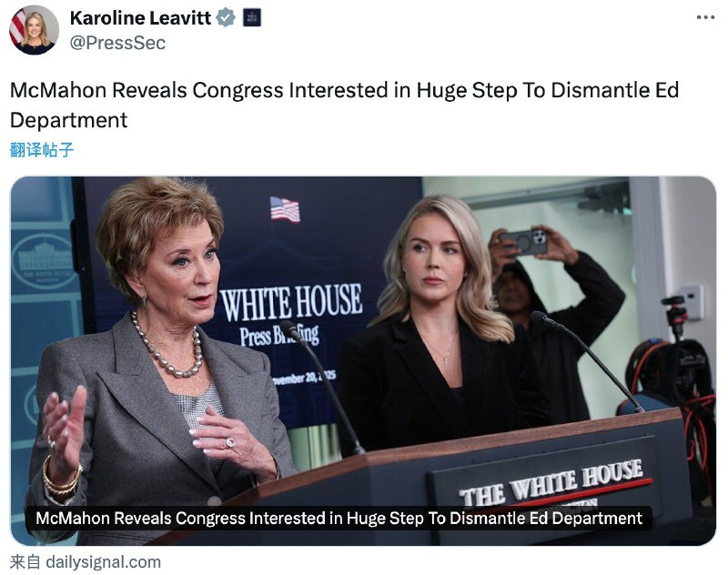
Task: Click the blue verified checkmark badge
Action: 226,17
